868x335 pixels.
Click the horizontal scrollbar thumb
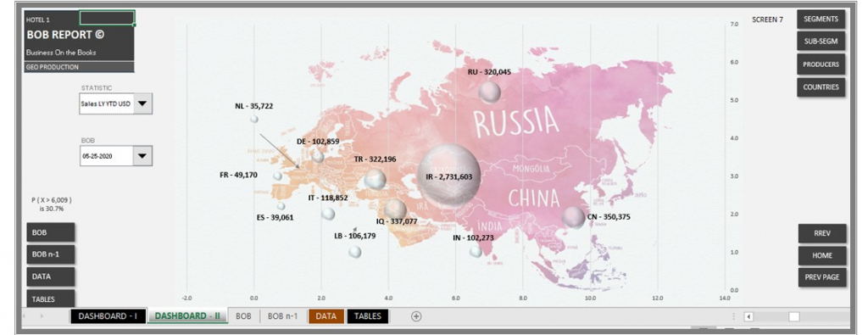click(794, 316)
